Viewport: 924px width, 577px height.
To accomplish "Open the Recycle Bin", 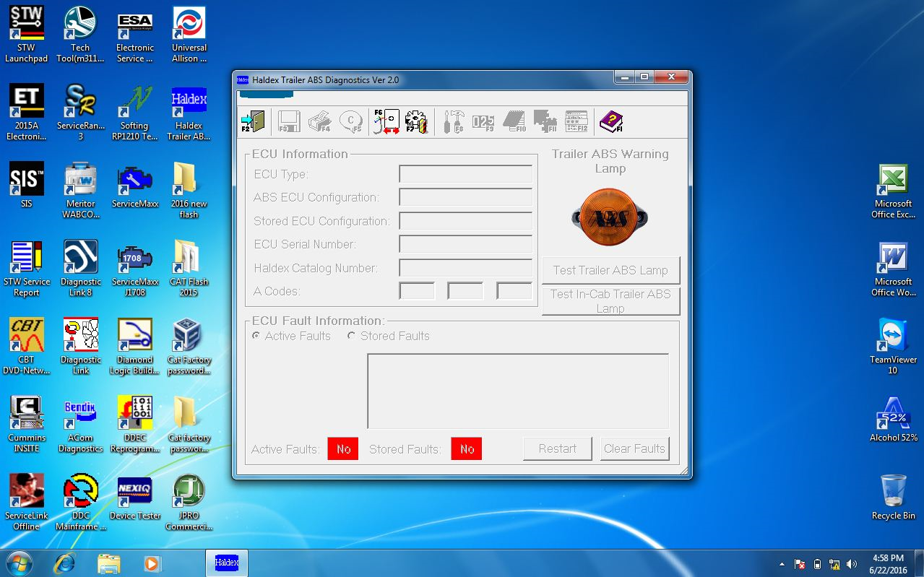I will tap(893, 497).
